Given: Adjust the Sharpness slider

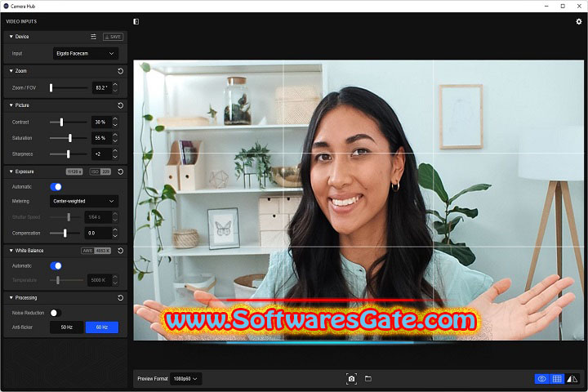Looking at the screenshot, I should 69,154.
